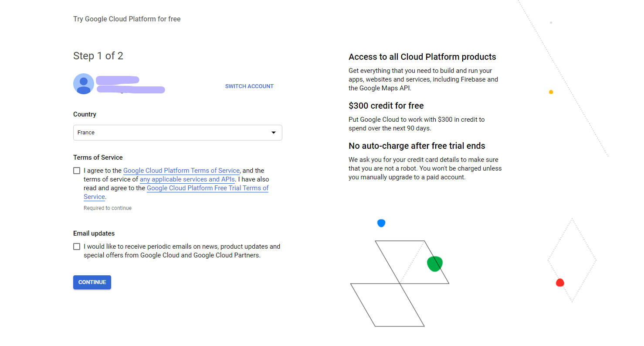Click the 'Country' field label

tap(85, 114)
